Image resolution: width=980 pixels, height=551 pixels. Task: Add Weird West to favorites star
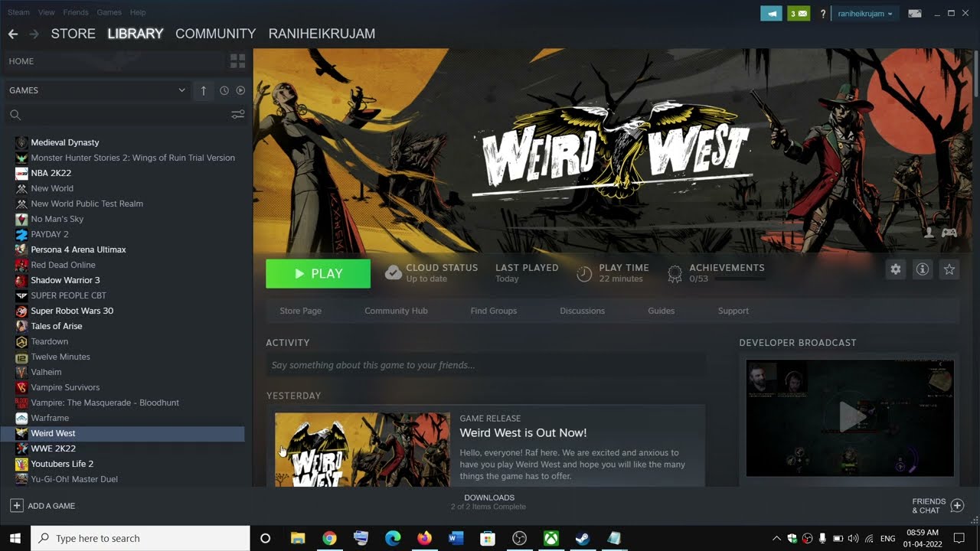(949, 269)
